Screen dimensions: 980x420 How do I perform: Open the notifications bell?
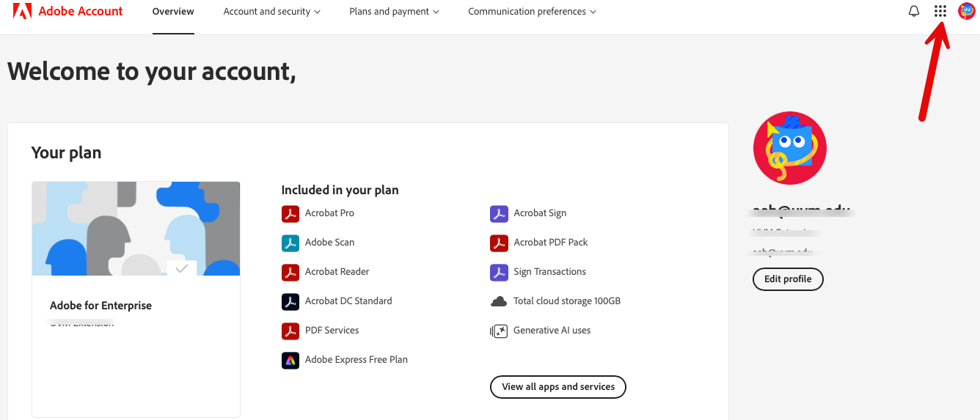coord(914,11)
